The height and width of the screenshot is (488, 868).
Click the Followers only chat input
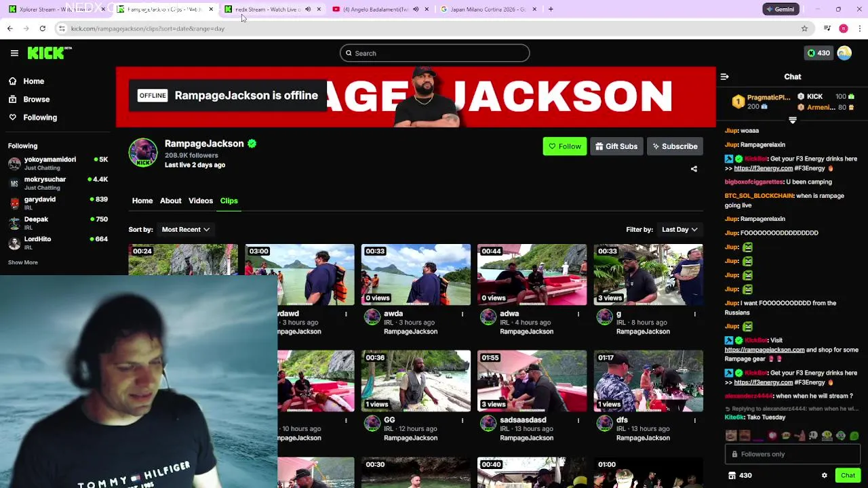coord(792,454)
